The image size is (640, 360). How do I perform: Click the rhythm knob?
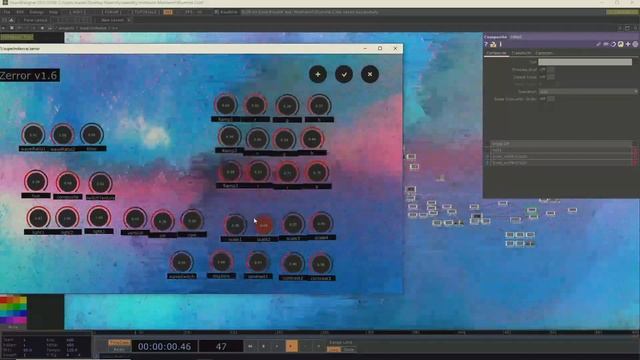click(x=221, y=262)
